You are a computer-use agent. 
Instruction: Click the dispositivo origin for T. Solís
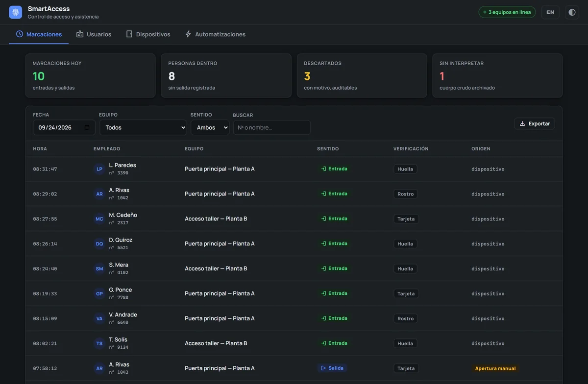pyautogui.click(x=488, y=344)
